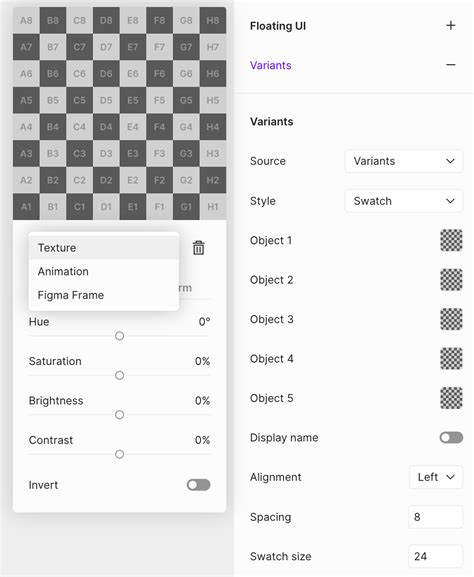Open Object 1 texture swatch
Screen dimensions: 474x577
(451, 240)
